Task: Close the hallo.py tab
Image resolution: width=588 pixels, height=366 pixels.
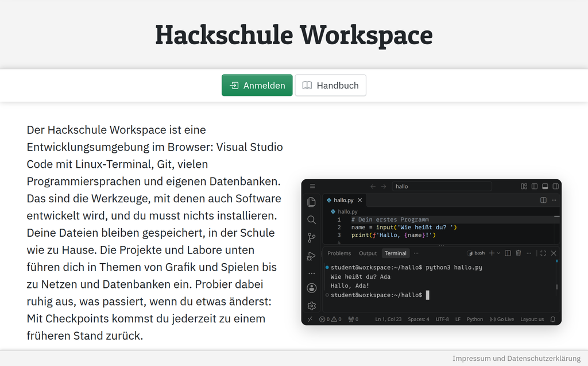Action: click(x=359, y=200)
